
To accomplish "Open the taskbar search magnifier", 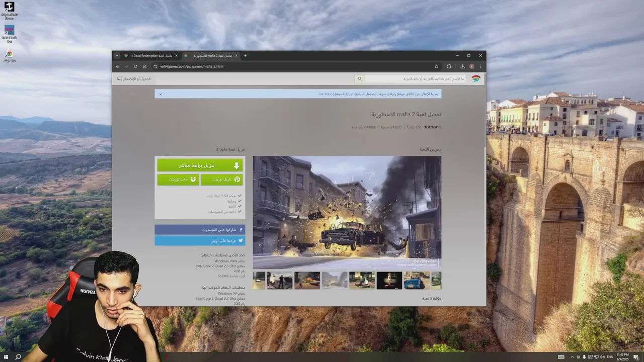I will [18, 357].
